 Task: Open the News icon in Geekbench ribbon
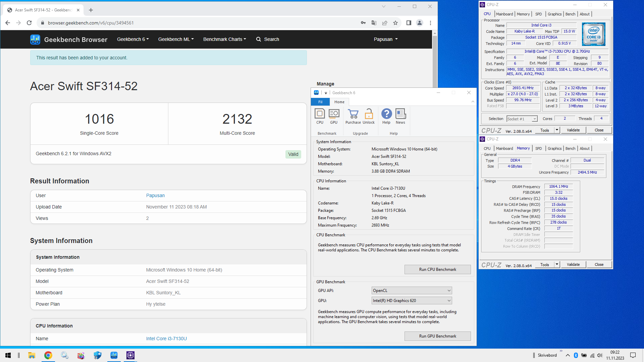click(400, 116)
